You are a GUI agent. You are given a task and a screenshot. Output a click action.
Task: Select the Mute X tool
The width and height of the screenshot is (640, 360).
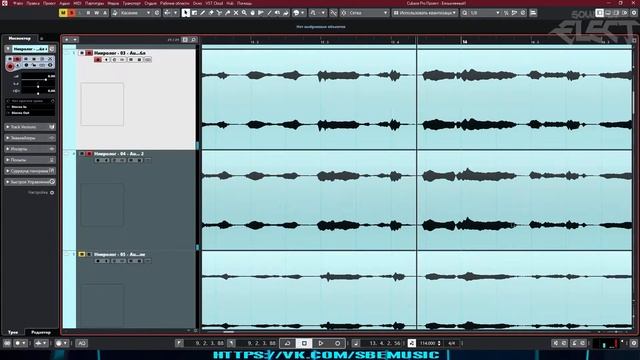click(x=236, y=13)
